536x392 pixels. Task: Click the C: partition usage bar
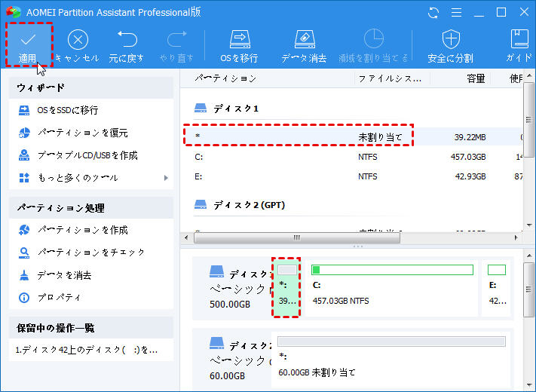(392, 270)
